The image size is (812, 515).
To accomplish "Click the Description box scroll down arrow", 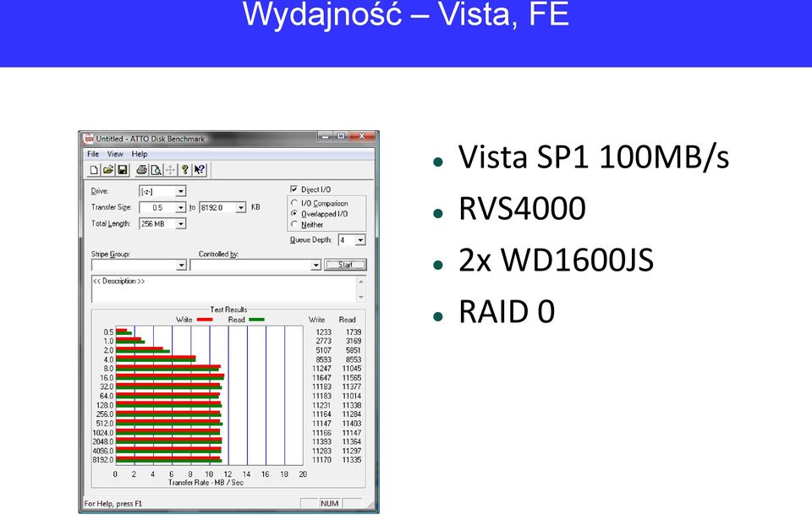I will point(361,297).
